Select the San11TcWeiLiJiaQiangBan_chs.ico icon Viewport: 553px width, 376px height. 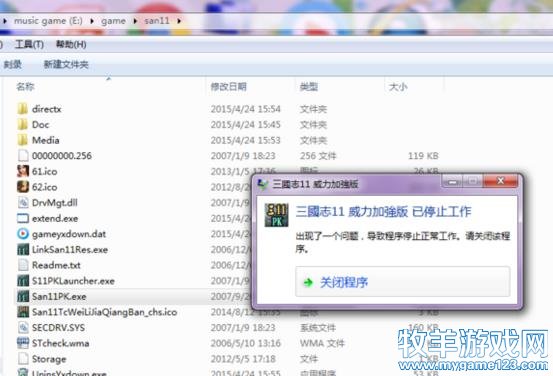coord(23,312)
